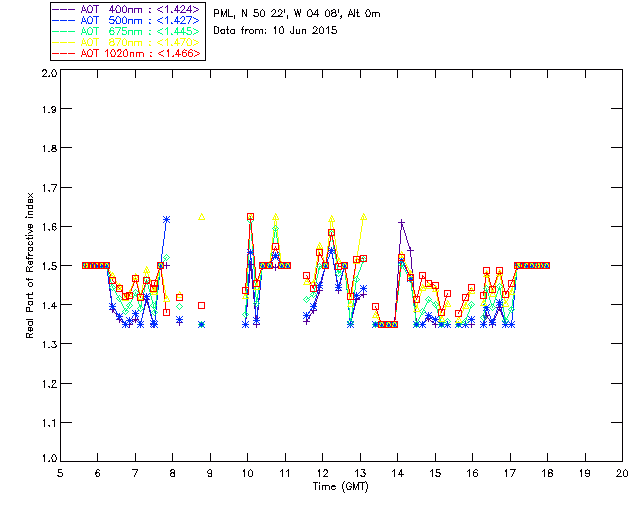This screenshot has height=512, width=640.
Task: Click the x-axis hour label 19
Action: [585, 473]
